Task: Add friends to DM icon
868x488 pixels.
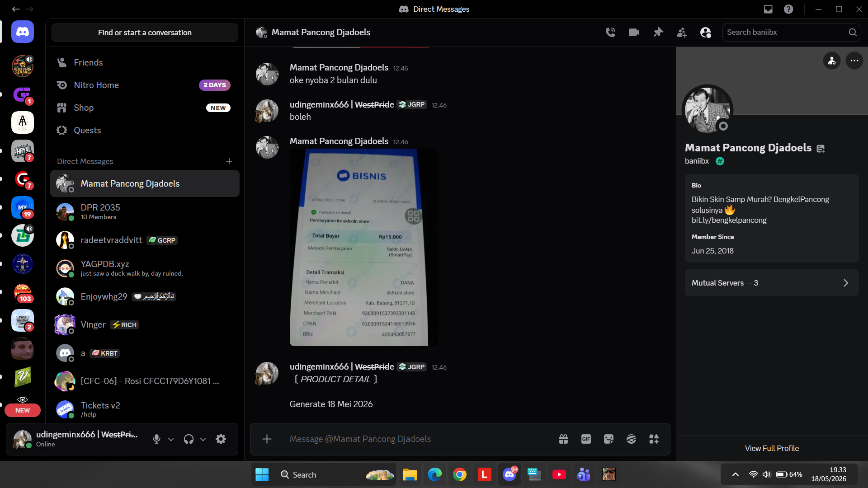Action: pyautogui.click(x=682, y=32)
